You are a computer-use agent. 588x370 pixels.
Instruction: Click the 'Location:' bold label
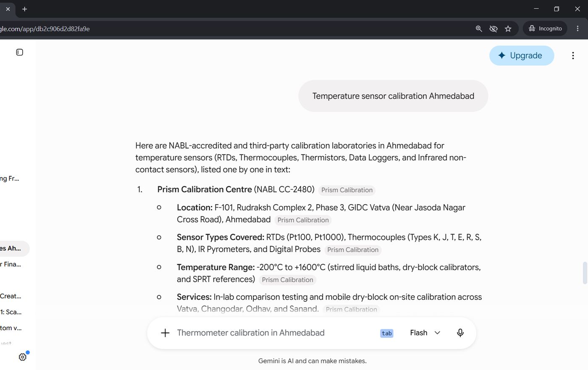(194, 207)
